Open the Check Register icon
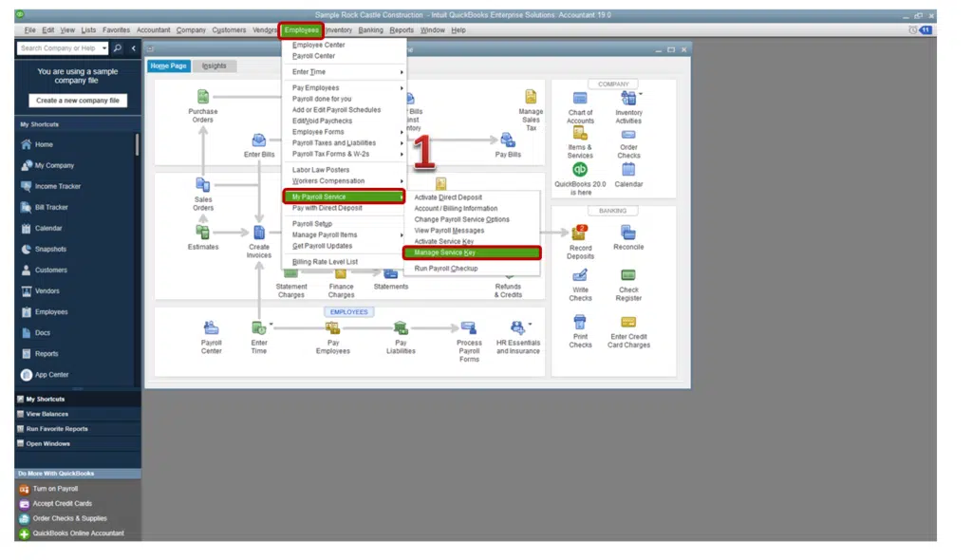972x560 pixels. click(x=628, y=275)
